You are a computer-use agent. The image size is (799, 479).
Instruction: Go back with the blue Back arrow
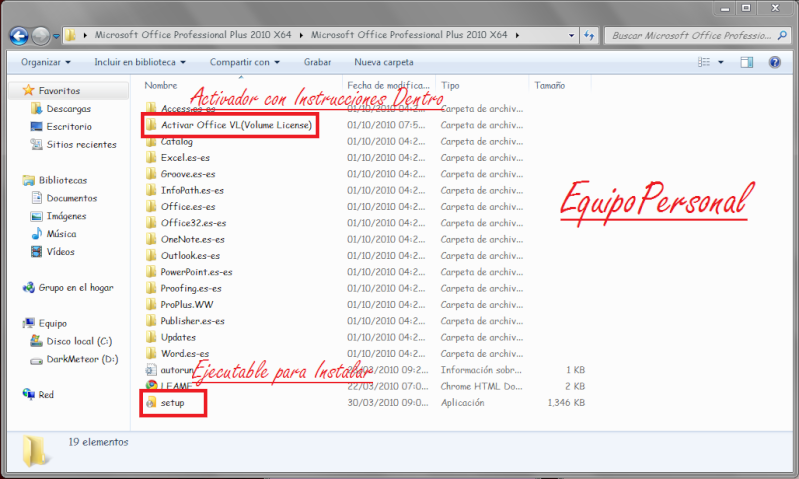[x=19, y=36]
